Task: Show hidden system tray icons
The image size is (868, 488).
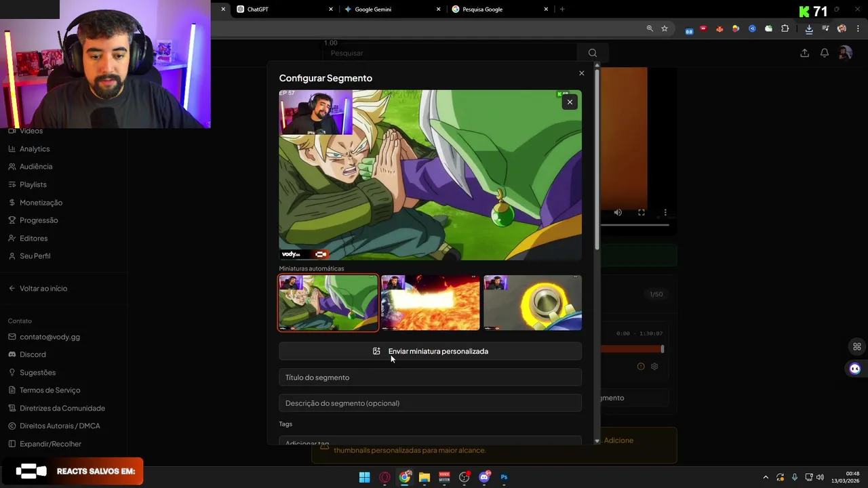Action: [x=766, y=477]
